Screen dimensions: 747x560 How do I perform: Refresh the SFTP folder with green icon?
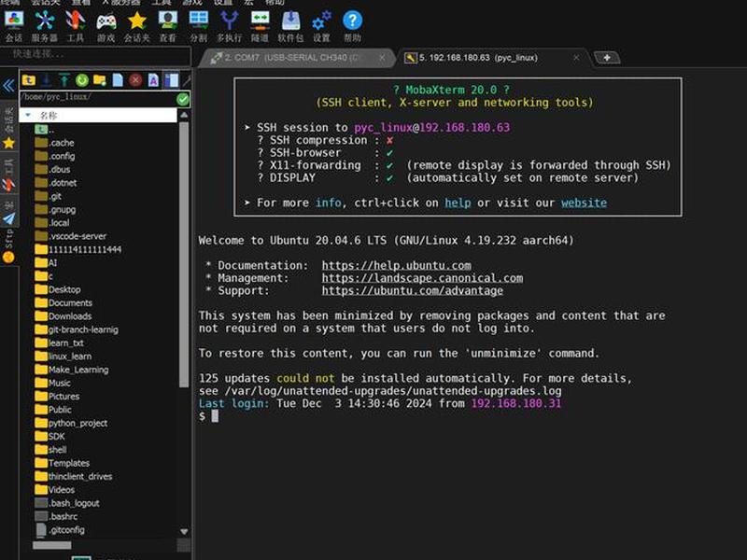tap(82, 80)
